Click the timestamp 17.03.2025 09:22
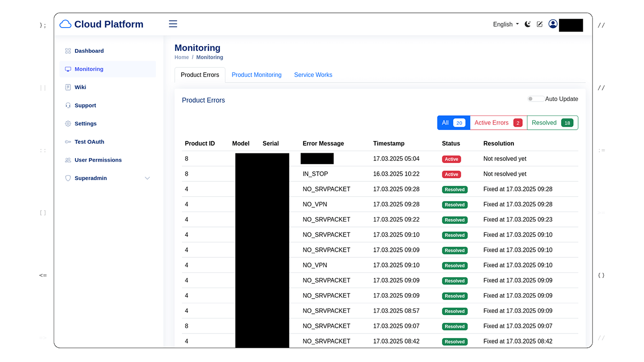Screen dimensions: 644x362 point(396,220)
